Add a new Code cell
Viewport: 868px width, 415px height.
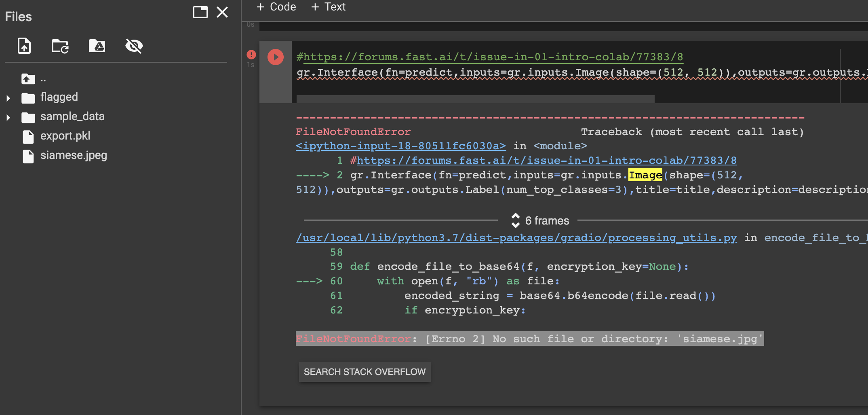pyautogui.click(x=276, y=7)
